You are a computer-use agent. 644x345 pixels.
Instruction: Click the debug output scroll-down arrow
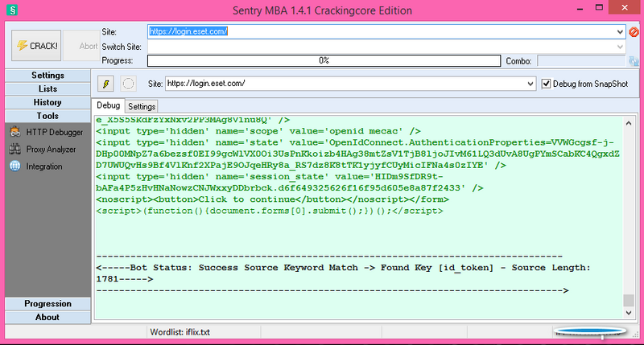click(629, 313)
